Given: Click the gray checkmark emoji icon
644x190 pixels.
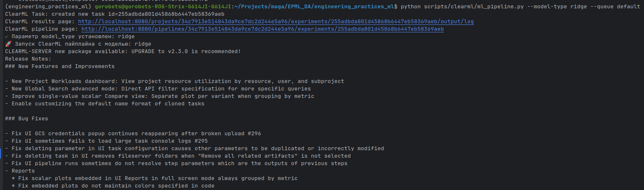Looking at the screenshot, I should (7, 37).
